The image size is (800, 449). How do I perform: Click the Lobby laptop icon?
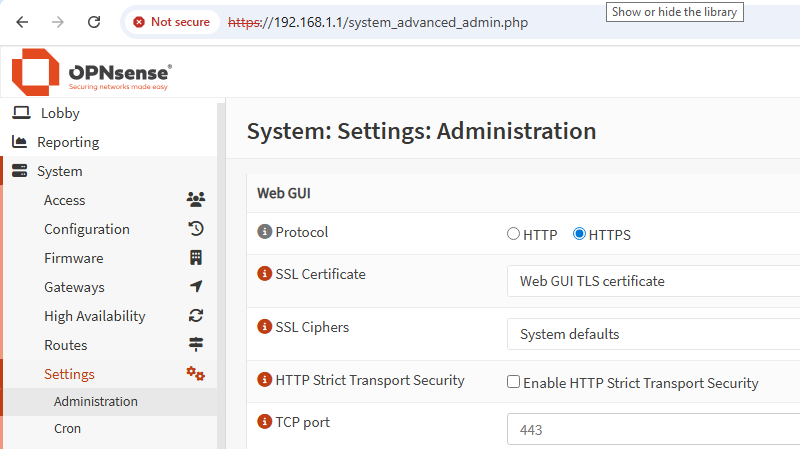pos(21,113)
